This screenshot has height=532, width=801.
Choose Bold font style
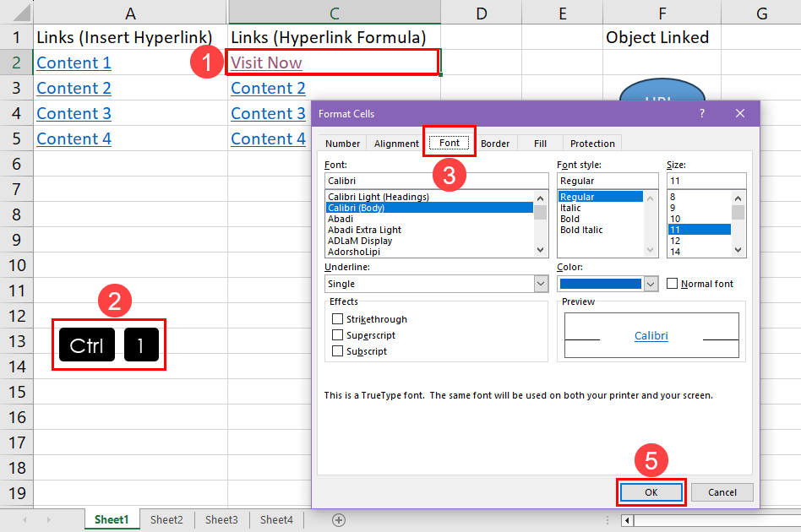[569, 219]
